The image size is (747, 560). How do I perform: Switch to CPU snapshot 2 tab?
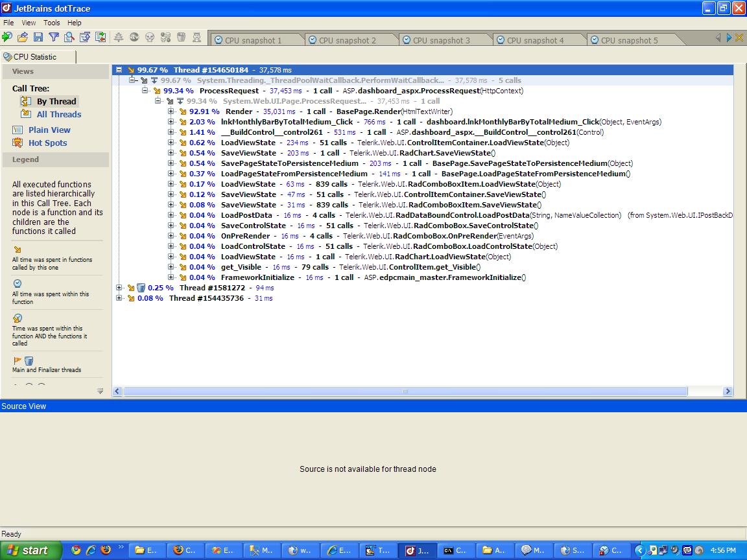348,40
